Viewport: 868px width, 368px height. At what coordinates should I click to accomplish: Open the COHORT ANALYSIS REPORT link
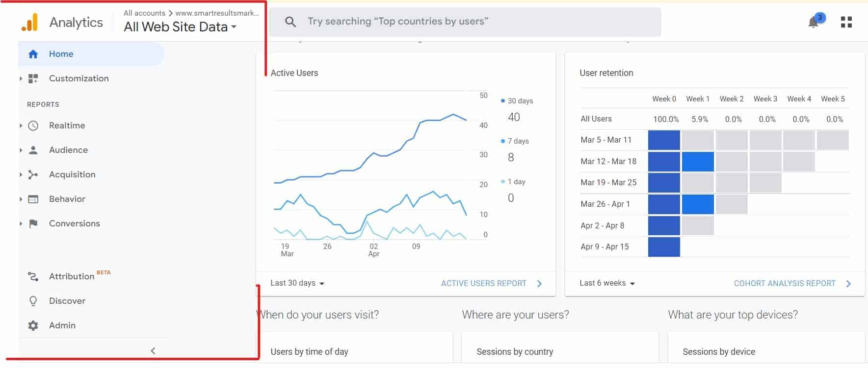(785, 283)
